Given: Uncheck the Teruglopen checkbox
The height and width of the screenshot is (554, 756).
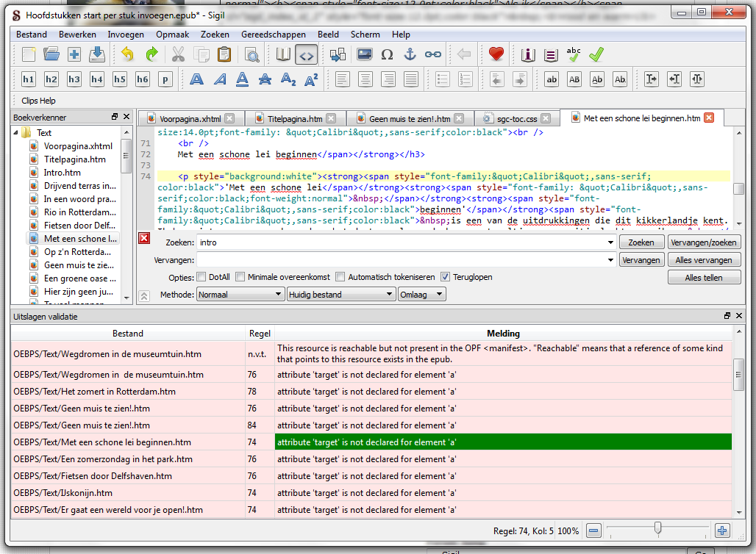Looking at the screenshot, I should [446, 277].
